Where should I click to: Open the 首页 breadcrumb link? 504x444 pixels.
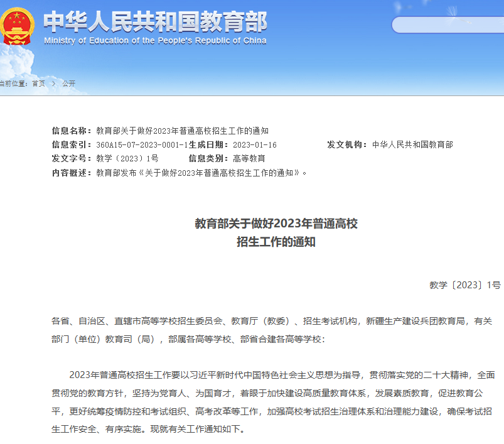[x=38, y=84]
